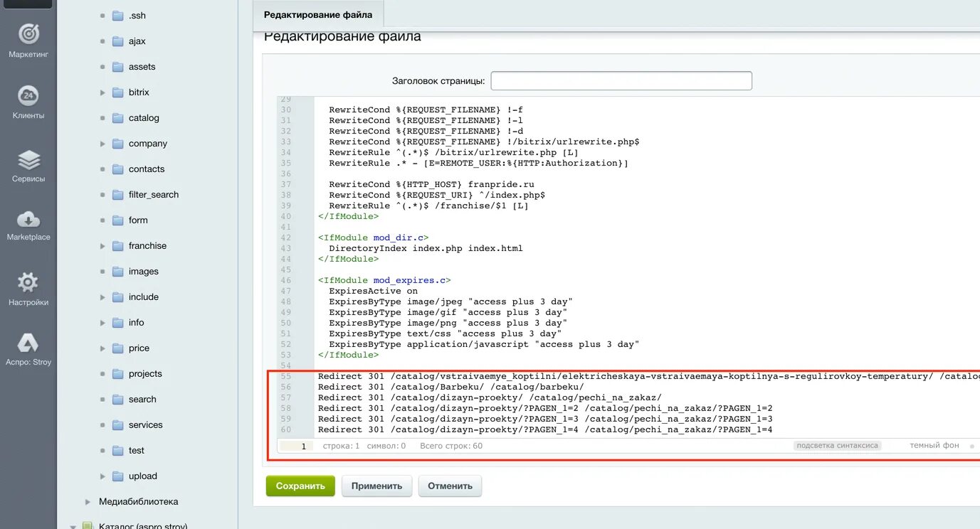Expand the bitrix folder node
Viewport: 980px width, 529px height.
(102, 92)
